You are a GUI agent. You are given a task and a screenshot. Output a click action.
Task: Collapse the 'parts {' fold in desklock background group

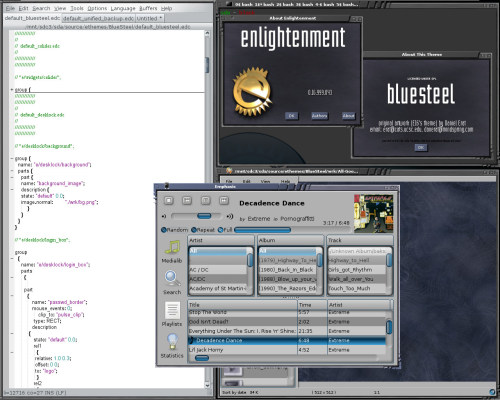pyautogui.click(x=12, y=171)
